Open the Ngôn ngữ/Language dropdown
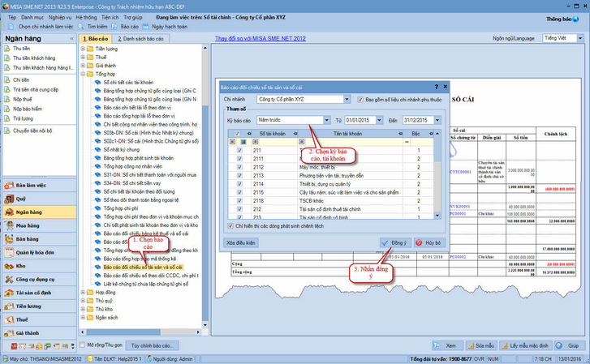590x364 pixels. [x=580, y=38]
